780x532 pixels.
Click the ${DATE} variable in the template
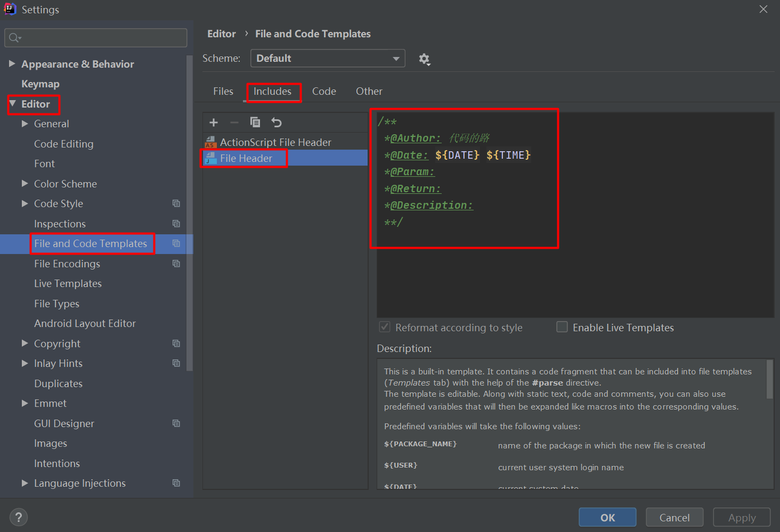457,155
